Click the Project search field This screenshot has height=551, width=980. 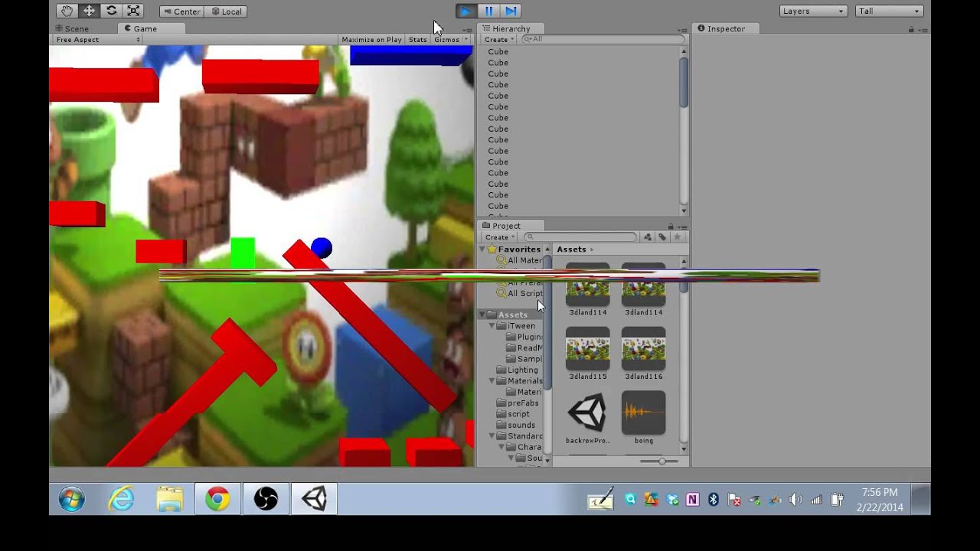tap(580, 237)
